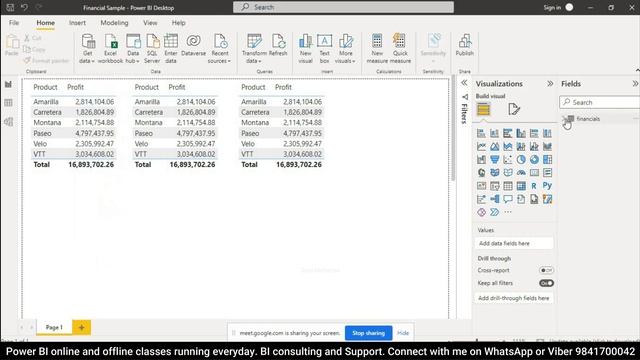This screenshot has width=640, height=360.
Task: Click the Excel workbook button
Action: click(x=110, y=49)
